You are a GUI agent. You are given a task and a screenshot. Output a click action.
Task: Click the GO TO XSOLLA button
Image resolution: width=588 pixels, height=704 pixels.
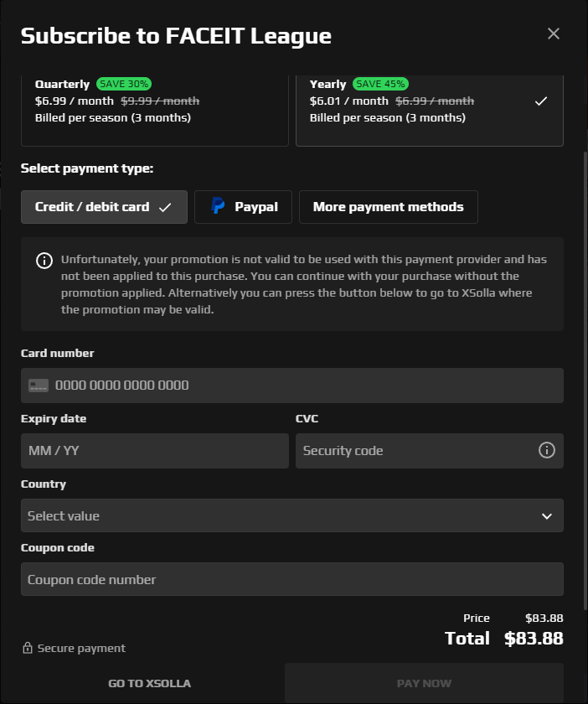149,682
